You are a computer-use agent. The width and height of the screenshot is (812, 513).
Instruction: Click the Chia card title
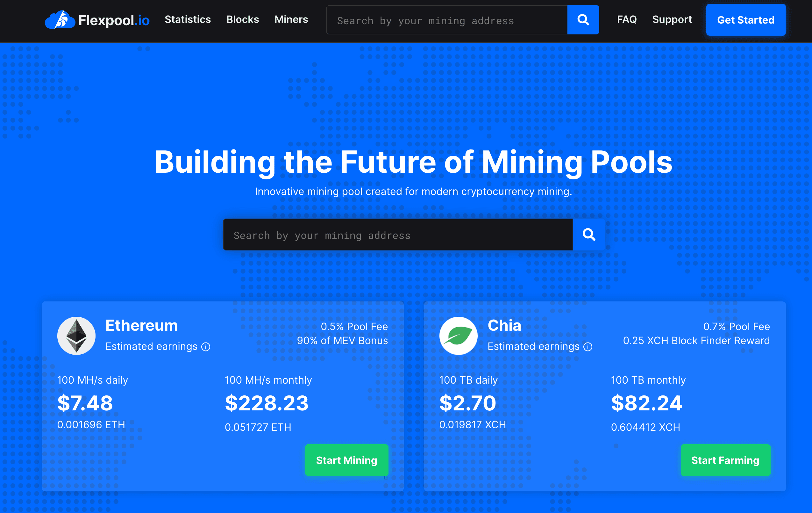click(504, 325)
